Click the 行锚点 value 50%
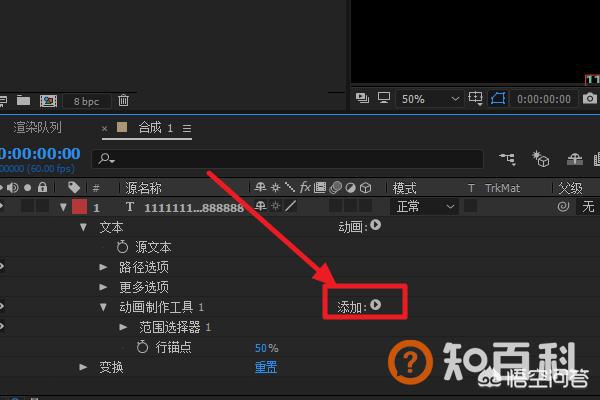Viewport: 600px width, 400px height. coord(267,348)
